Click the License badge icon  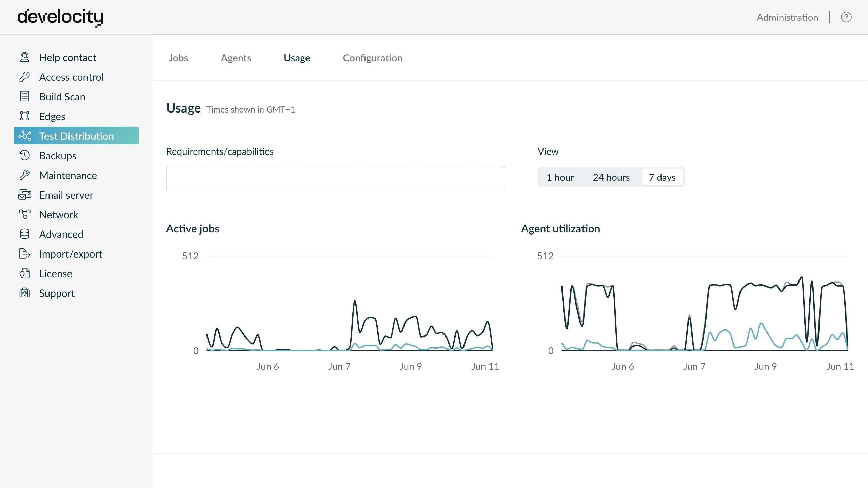pyautogui.click(x=25, y=273)
